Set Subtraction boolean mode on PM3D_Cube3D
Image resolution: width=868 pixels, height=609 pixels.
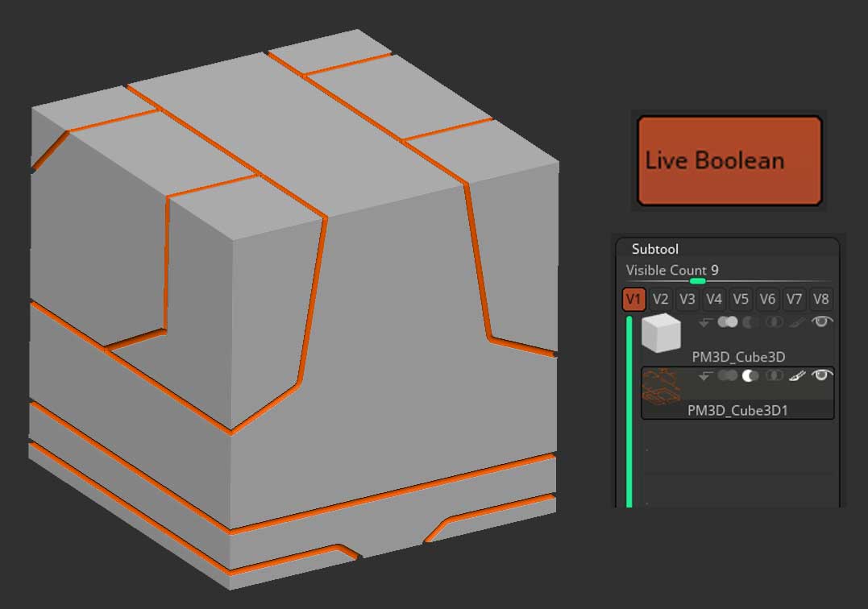point(750,322)
